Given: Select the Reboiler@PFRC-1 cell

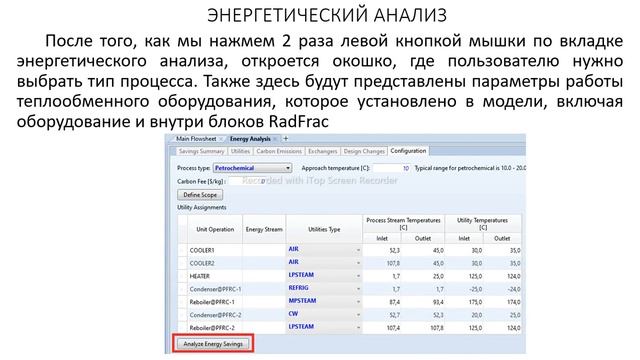Looking at the screenshot, I should [215, 302].
